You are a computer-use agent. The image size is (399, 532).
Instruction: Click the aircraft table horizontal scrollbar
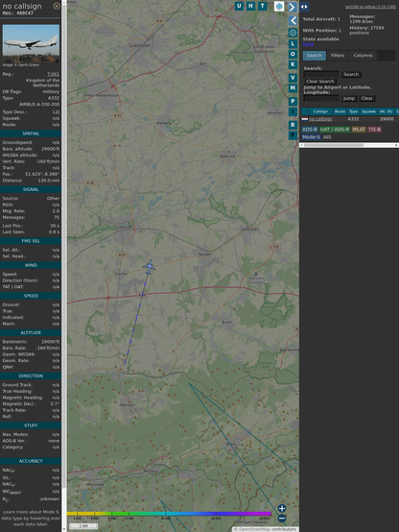point(349,145)
